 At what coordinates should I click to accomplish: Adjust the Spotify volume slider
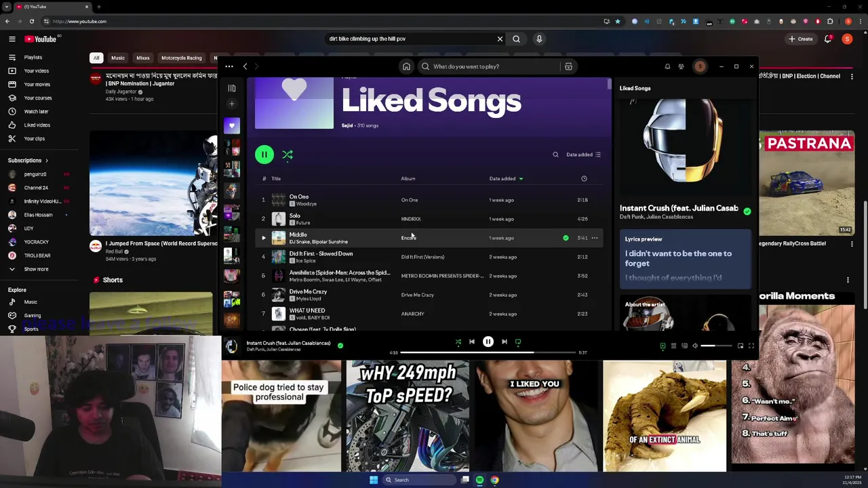pos(717,346)
